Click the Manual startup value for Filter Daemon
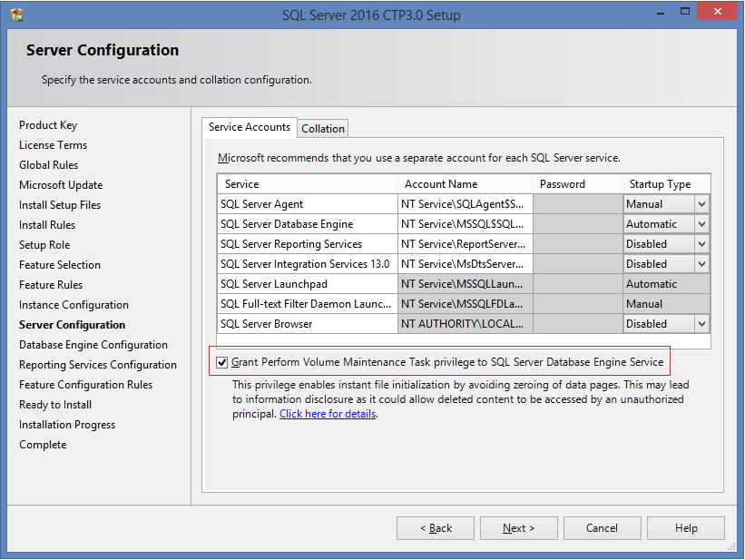This screenshot has height=560, width=745. point(667,304)
